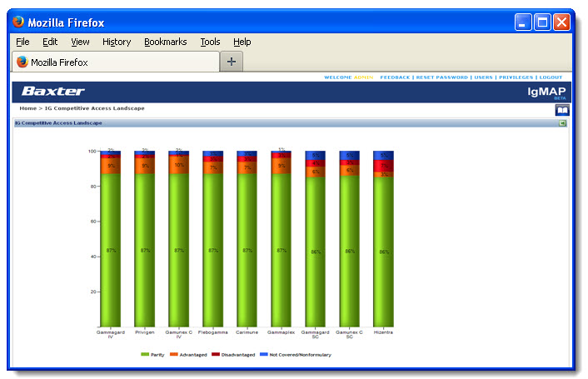Maximize the Firefox window

pyautogui.click(x=542, y=22)
